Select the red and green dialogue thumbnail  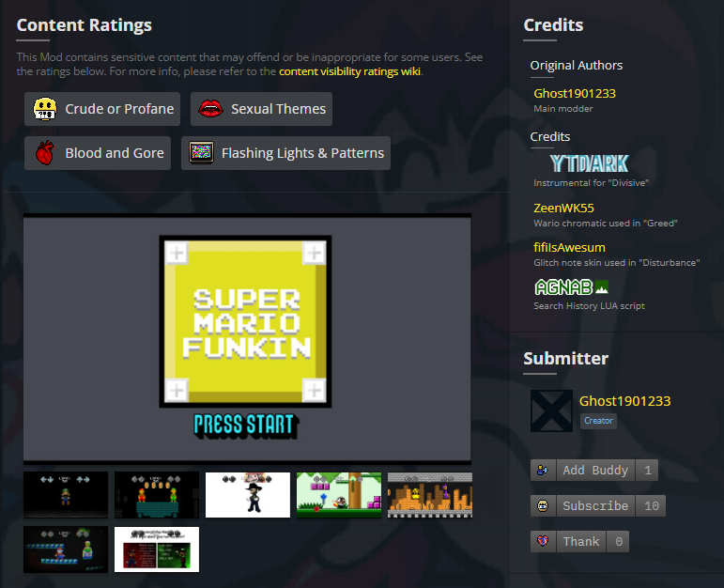tap(157, 549)
